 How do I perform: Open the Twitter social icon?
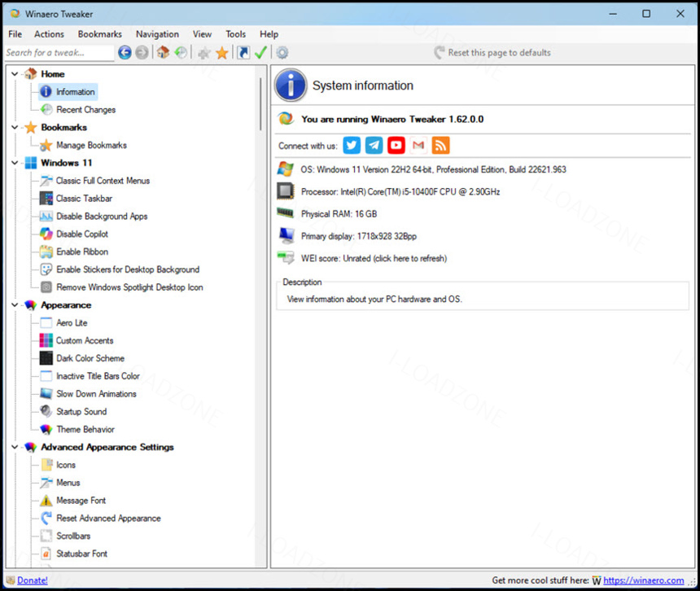[x=352, y=146]
